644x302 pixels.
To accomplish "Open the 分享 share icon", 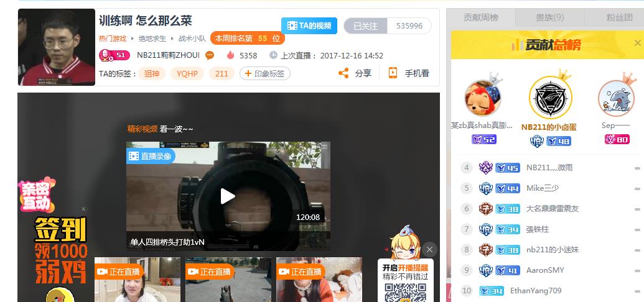I will [x=343, y=73].
